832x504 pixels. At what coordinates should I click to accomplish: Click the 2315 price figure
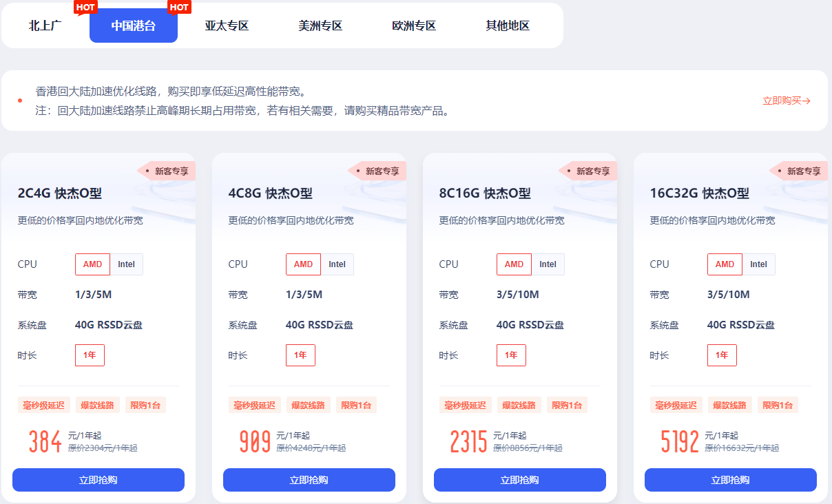tap(469, 441)
